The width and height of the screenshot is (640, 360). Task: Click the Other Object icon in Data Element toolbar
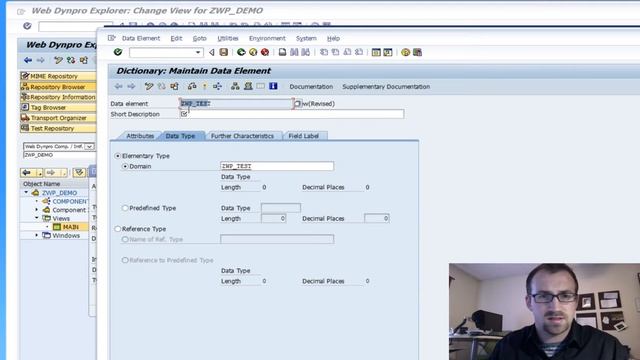(x=174, y=86)
